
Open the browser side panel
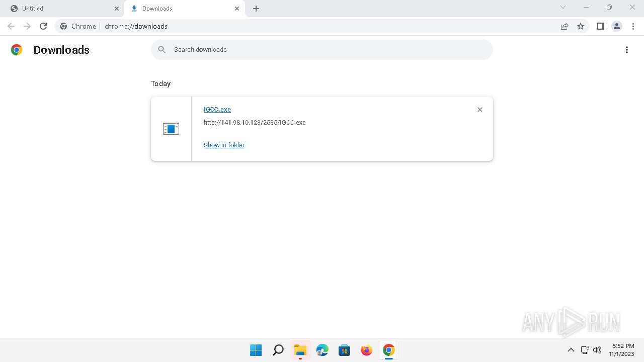click(x=600, y=26)
